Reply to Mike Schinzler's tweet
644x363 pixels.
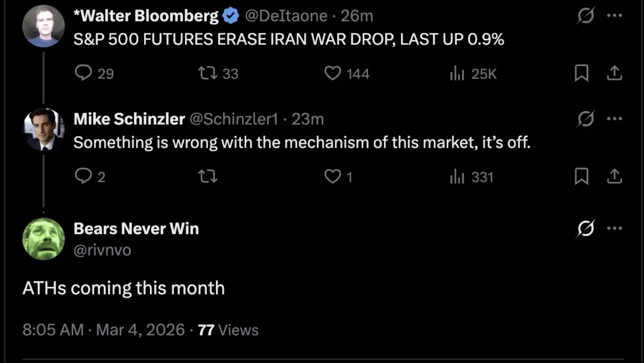click(83, 176)
